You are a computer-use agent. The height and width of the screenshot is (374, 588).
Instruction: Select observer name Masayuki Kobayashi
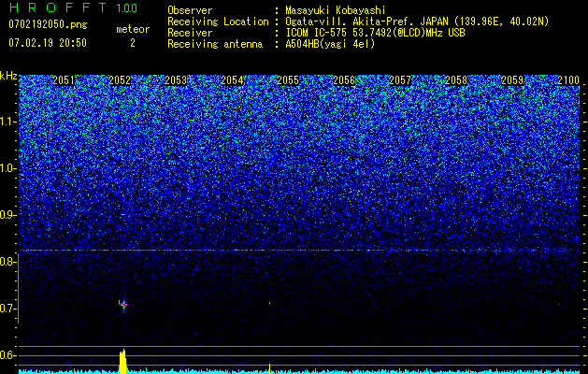pos(335,11)
